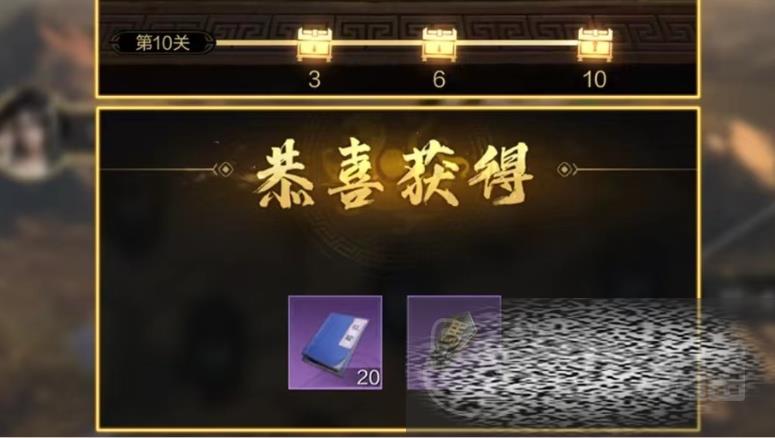
Task: Click the 第10关 stage label
Action: (x=163, y=43)
